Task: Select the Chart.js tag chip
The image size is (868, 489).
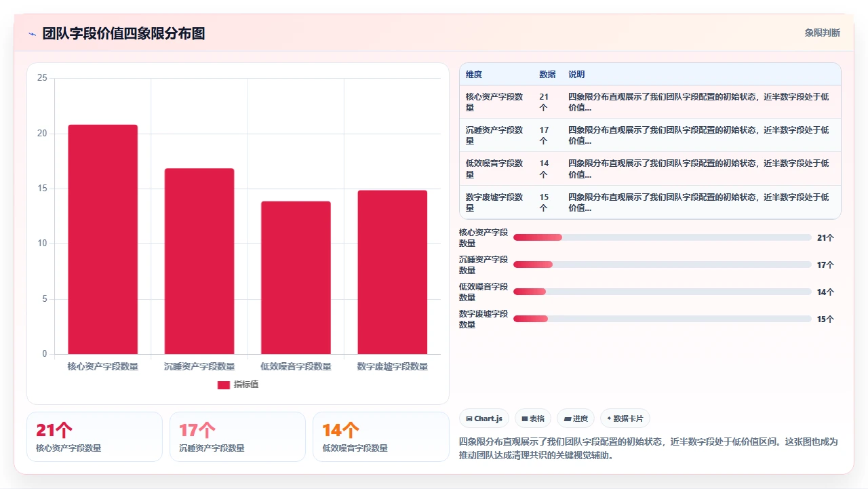Action: (484, 418)
